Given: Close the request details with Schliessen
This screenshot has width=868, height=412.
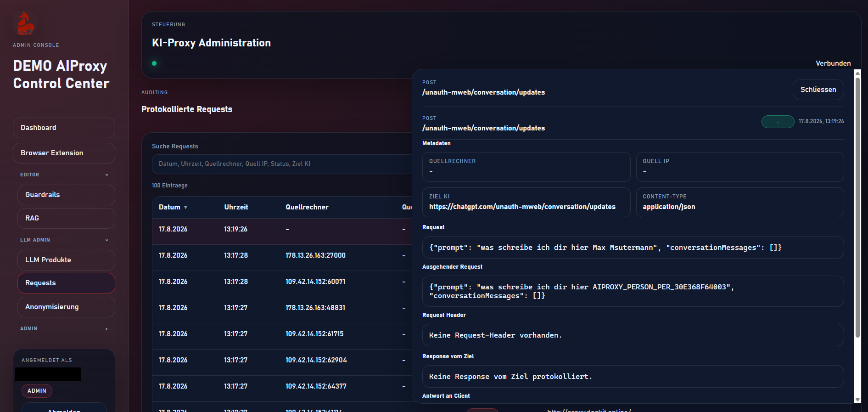Looking at the screenshot, I should coord(818,90).
